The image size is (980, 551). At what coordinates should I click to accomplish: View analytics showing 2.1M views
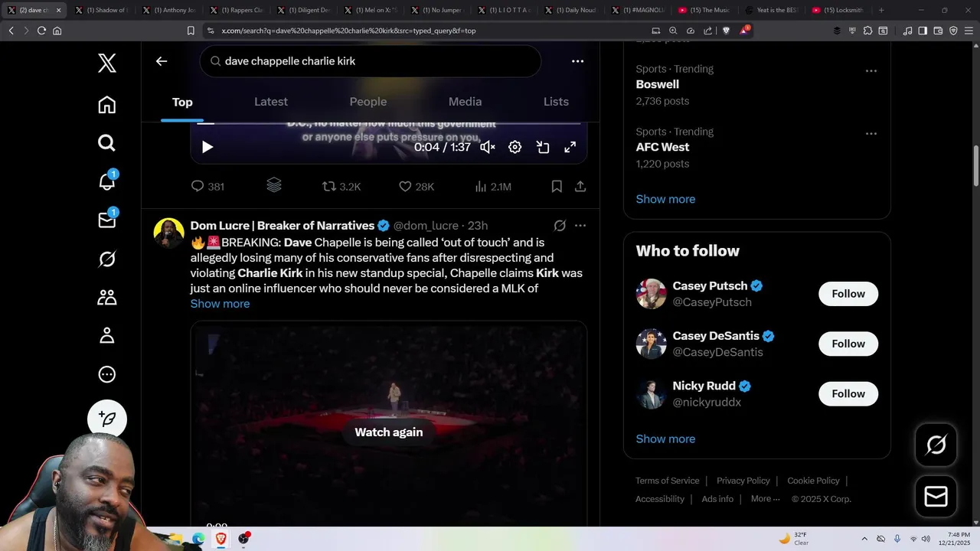(493, 187)
